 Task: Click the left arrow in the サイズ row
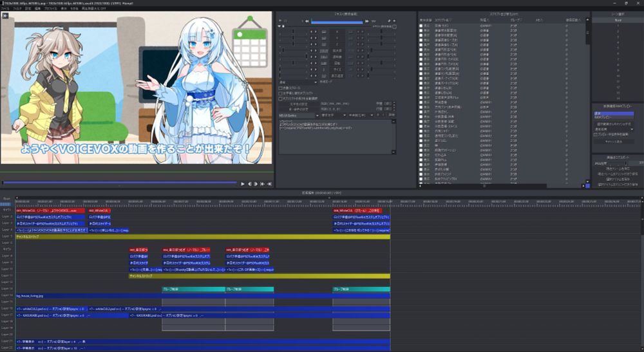click(x=311, y=69)
